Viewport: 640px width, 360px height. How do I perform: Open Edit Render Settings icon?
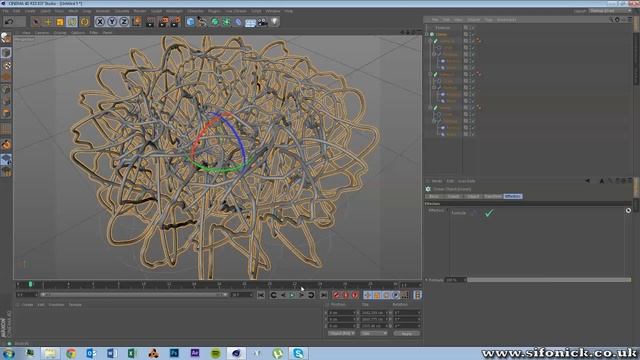coord(176,22)
